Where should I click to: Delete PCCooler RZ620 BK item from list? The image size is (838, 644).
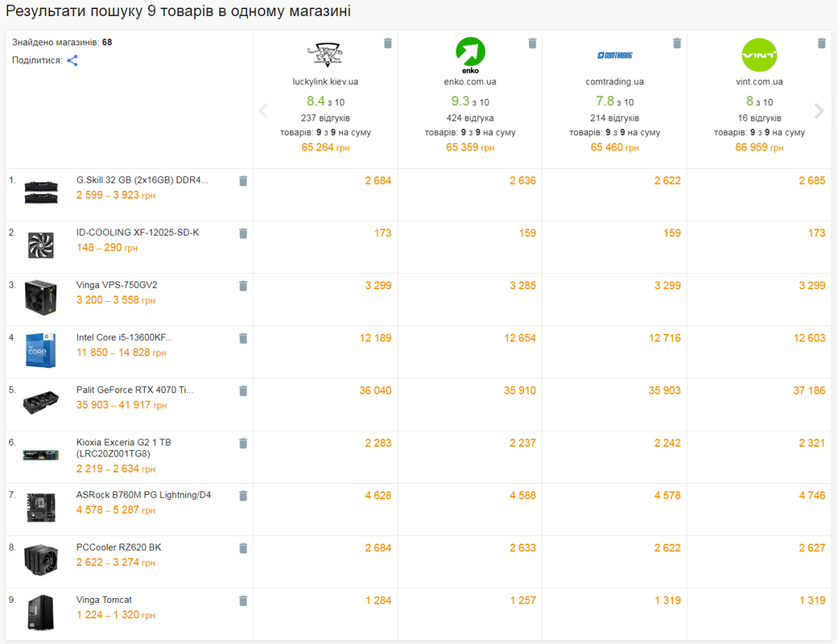(243, 547)
